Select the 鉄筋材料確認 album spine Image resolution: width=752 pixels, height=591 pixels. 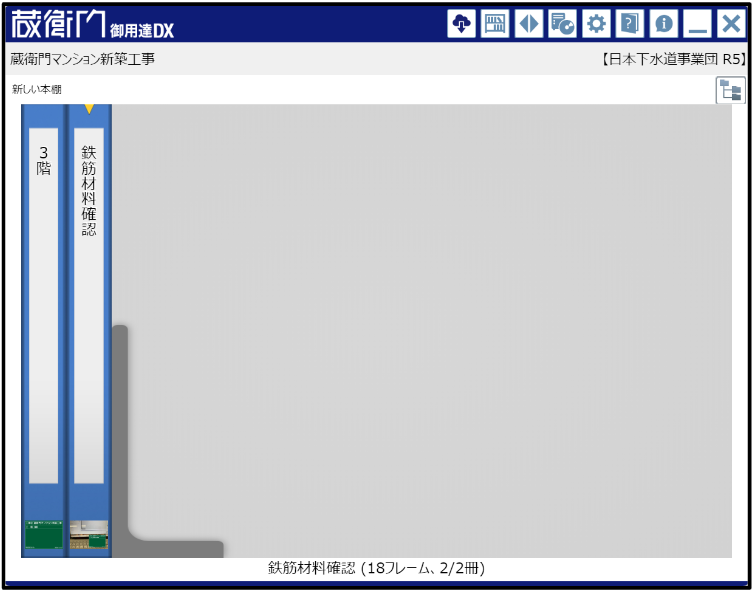(x=89, y=300)
